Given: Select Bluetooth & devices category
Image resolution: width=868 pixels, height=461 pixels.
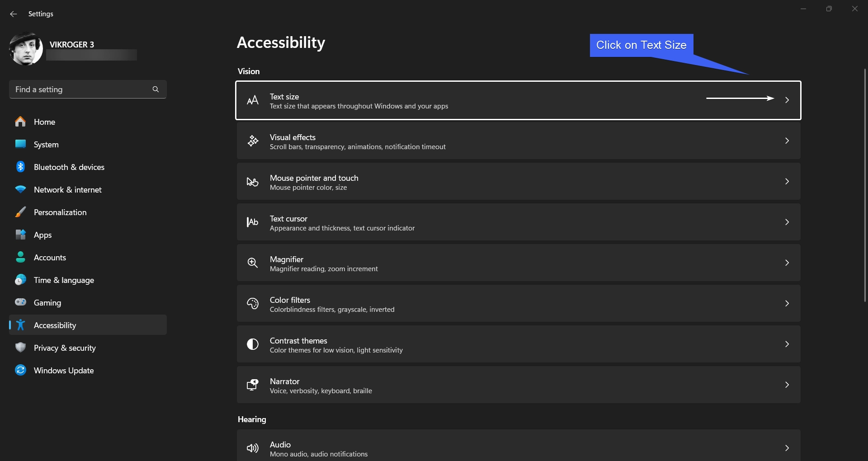Looking at the screenshot, I should [x=88, y=167].
